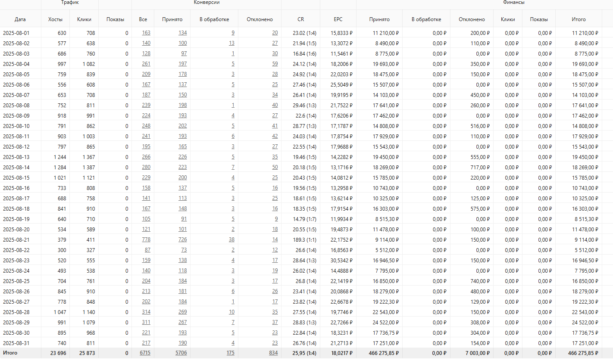The image size is (613, 364).
Task: Open accepted conversions link 267 for 2025-08-29
Action: [x=182, y=322]
